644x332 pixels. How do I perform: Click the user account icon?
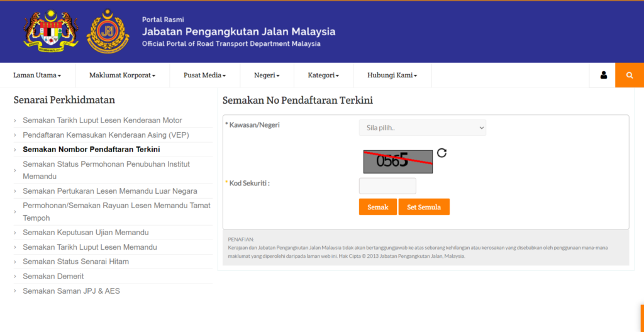tap(603, 75)
